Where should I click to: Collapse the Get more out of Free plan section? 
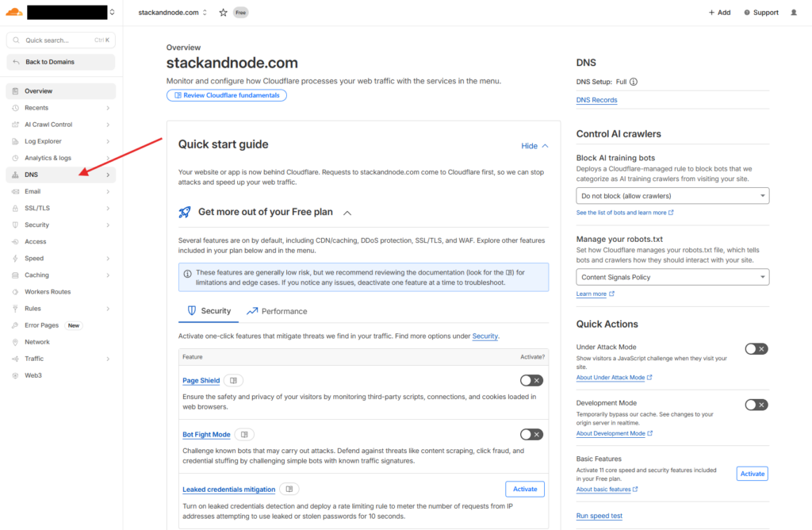(347, 213)
